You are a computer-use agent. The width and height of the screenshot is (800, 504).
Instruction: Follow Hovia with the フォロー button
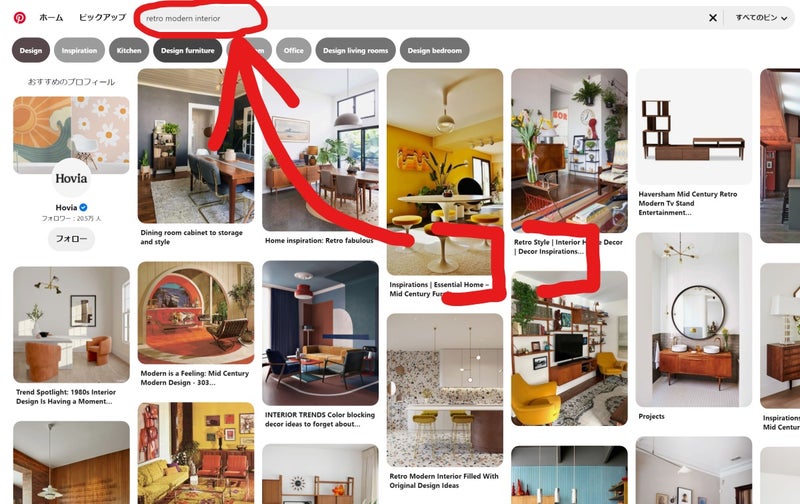(71, 239)
